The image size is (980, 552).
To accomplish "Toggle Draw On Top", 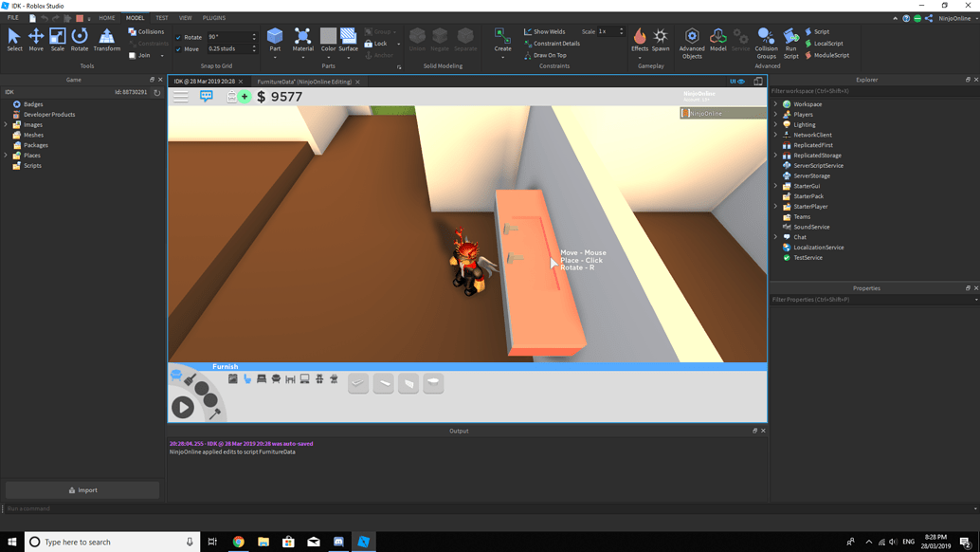I will 545,55.
